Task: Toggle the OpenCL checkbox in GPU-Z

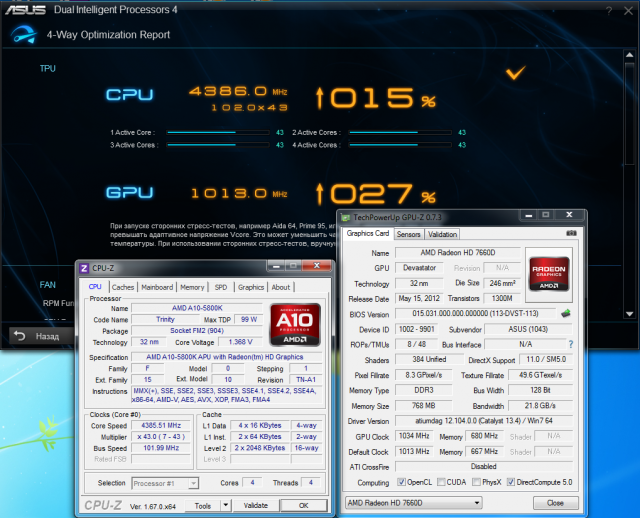Action: [401, 482]
